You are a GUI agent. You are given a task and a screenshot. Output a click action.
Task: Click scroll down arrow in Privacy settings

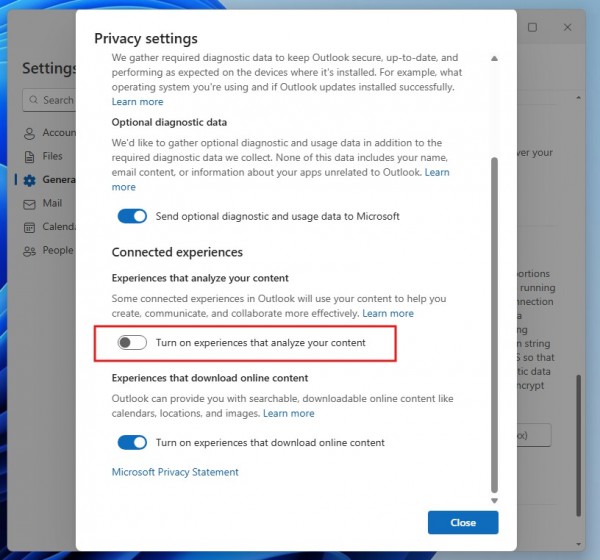click(494, 500)
